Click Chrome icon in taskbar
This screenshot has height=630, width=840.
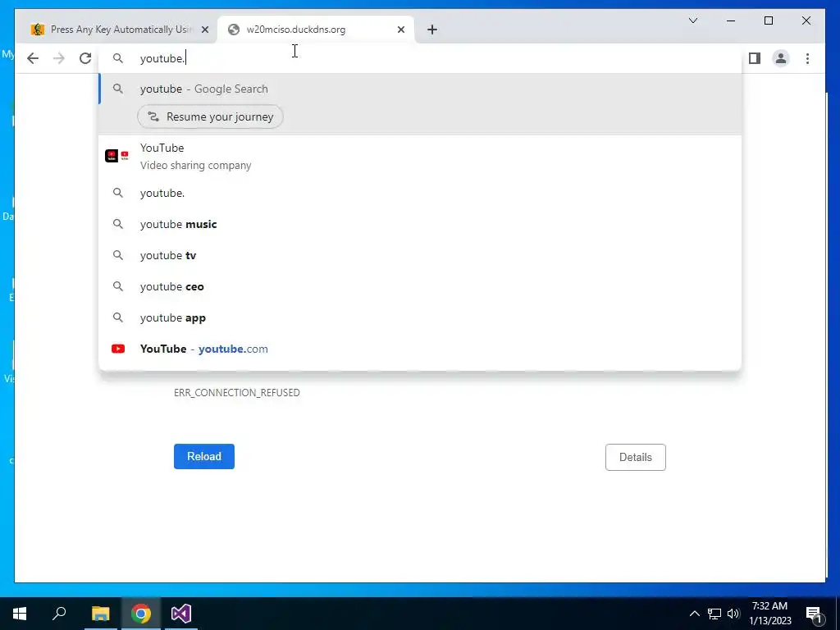(141, 614)
